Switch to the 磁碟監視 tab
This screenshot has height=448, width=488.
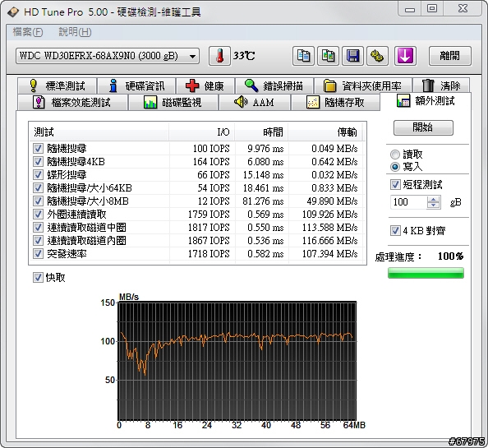click(x=173, y=103)
